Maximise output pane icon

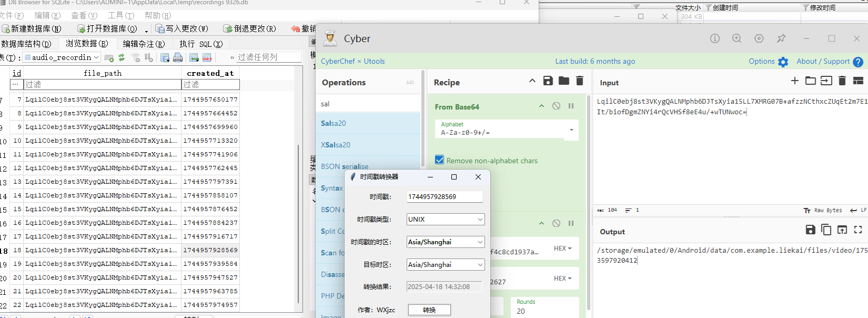pyautogui.click(x=858, y=230)
